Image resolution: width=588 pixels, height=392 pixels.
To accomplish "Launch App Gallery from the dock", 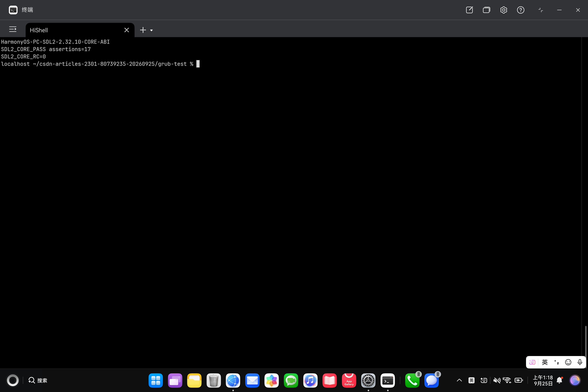I will click(x=349, y=380).
